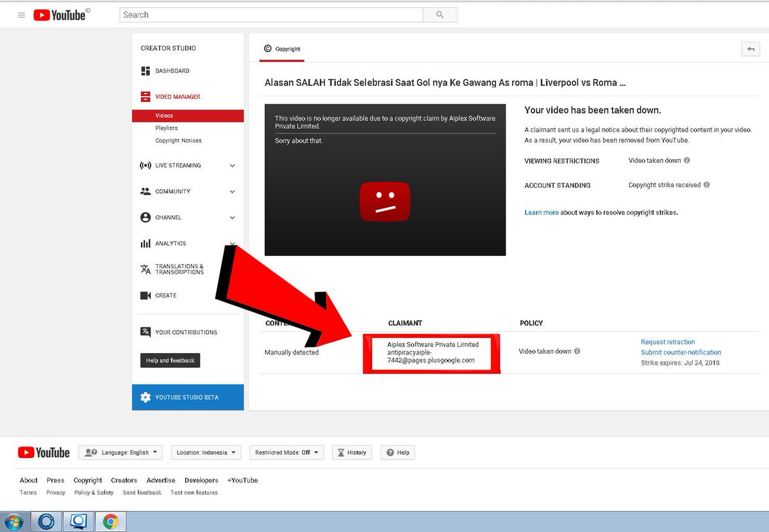Click Request retraction link
The image size is (769, 532).
(668, 342)
